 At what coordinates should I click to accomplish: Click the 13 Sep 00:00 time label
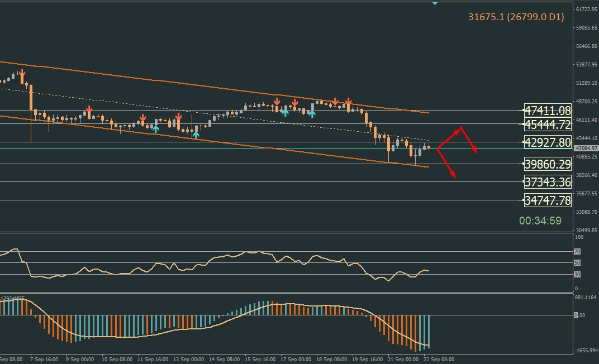(x=188, y=359)
